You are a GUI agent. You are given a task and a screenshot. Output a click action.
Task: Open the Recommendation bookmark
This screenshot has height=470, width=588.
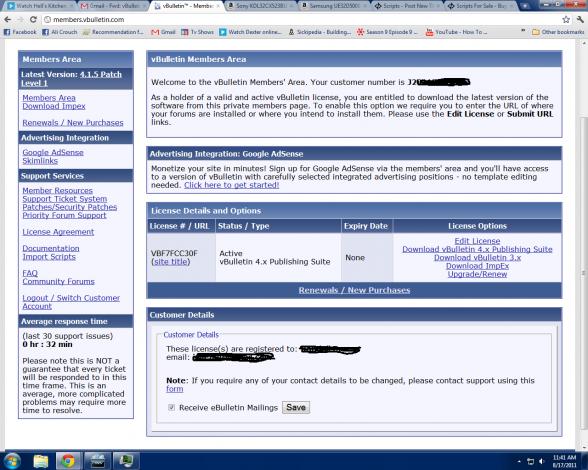tap(113, 32)
